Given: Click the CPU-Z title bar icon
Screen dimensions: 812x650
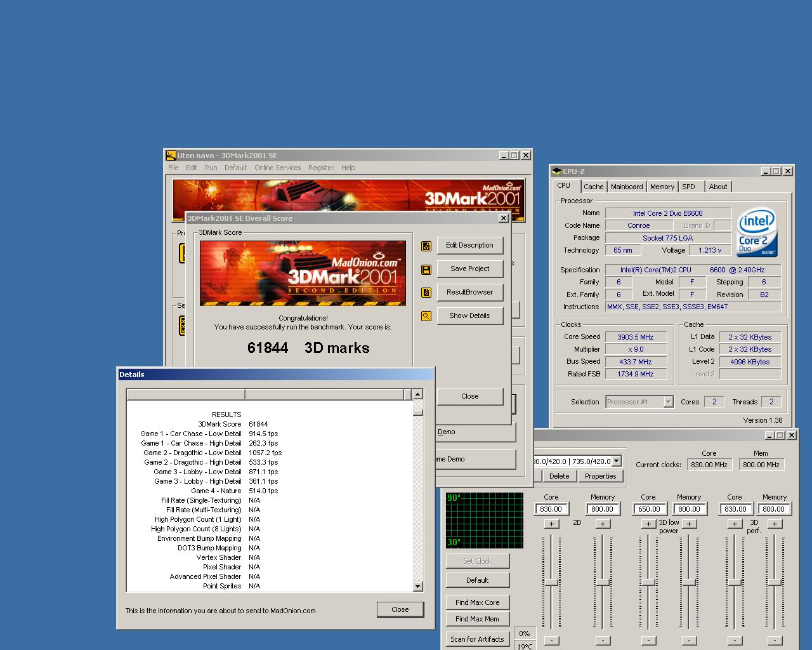Looking at the screenshot, I should point(556,171).
